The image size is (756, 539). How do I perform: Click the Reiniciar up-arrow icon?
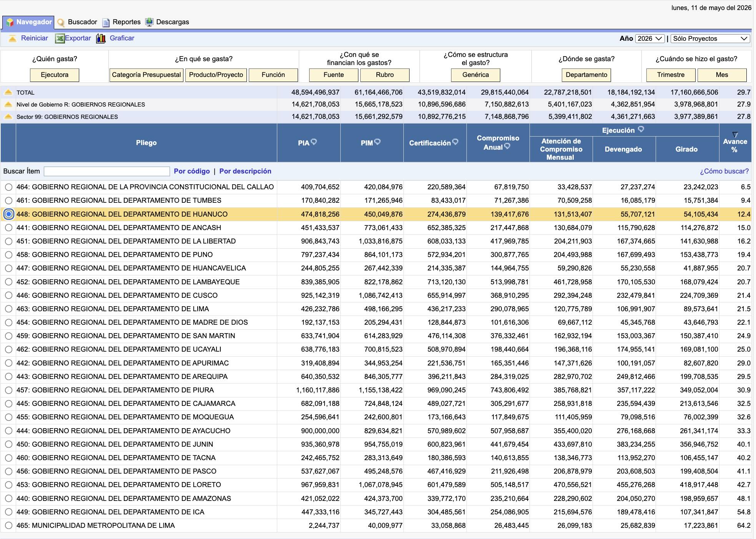click(x=13, y=38)
